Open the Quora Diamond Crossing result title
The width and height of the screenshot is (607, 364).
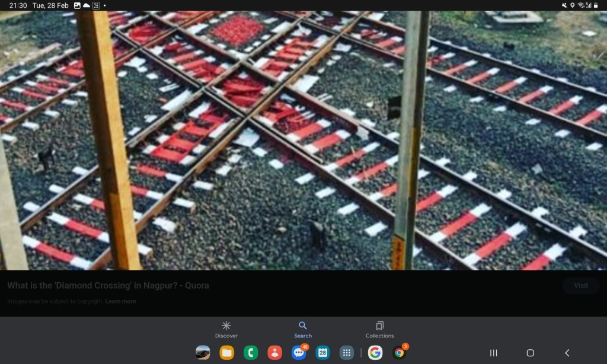pyautogui.click(x=108, y=286)
